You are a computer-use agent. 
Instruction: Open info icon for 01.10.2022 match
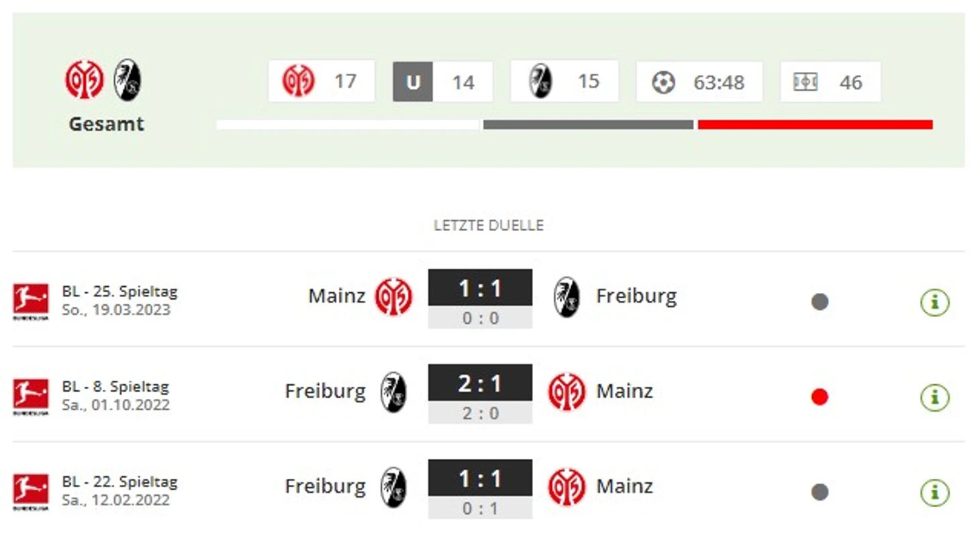pyautogui.click(x=934, y=397)
